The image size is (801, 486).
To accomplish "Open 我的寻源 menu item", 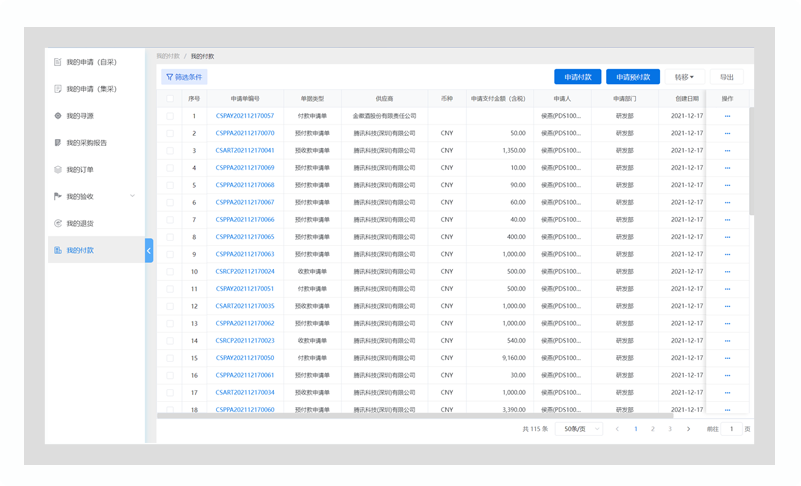I will pyautogui.click(x=97, y=116).
